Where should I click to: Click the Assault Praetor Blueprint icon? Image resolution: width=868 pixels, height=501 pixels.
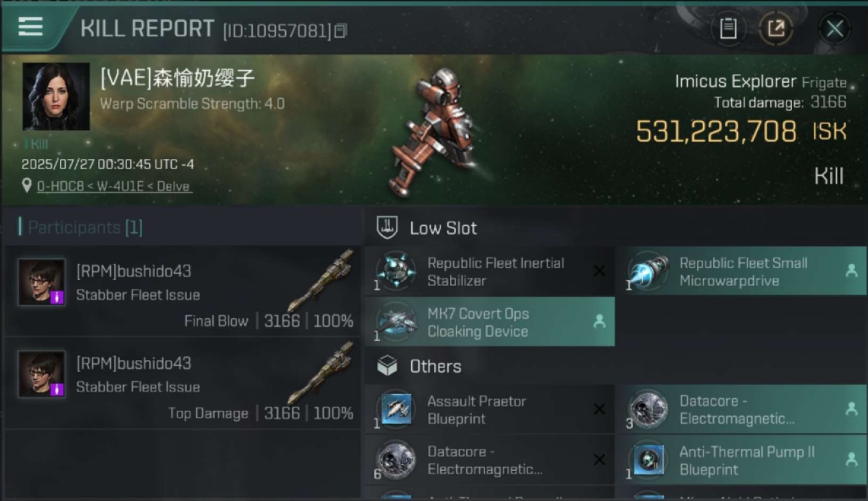(x=396, y=409)
